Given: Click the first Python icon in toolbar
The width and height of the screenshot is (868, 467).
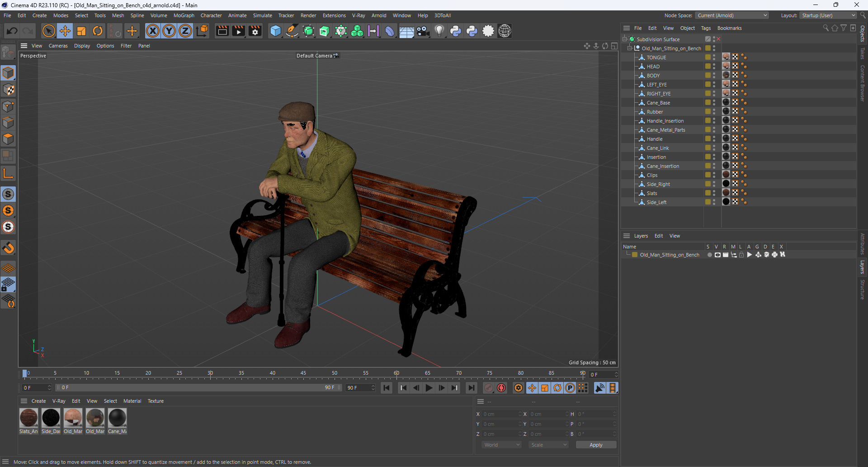Looking at the screenshot, I should pyautogui.click(x=456, y=31).
